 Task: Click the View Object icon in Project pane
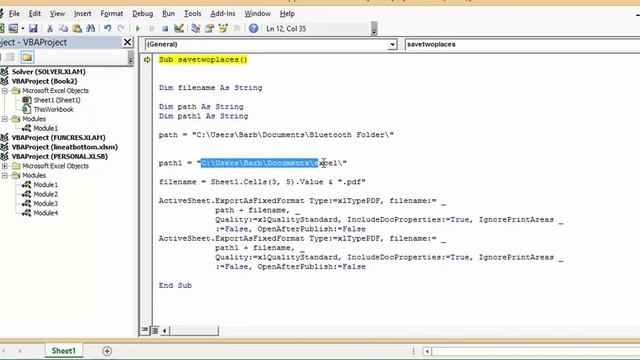(11, 57)
